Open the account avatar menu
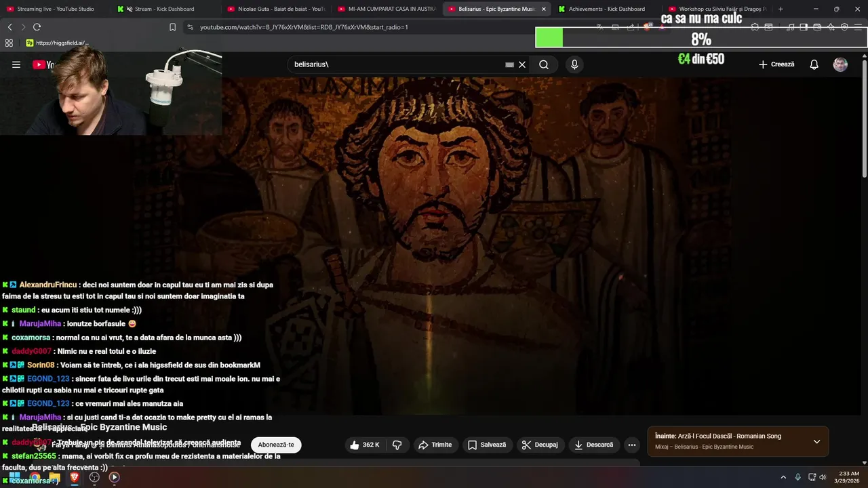The height and width of the screenshot is (488, 868). [x=840, y=64]
